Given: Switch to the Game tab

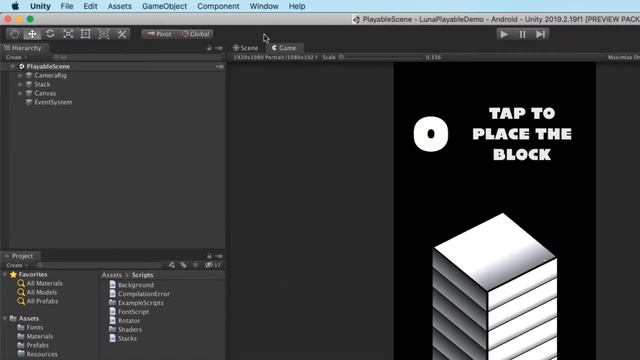Looking at the screenshot, I should click(x=284, y=48).
